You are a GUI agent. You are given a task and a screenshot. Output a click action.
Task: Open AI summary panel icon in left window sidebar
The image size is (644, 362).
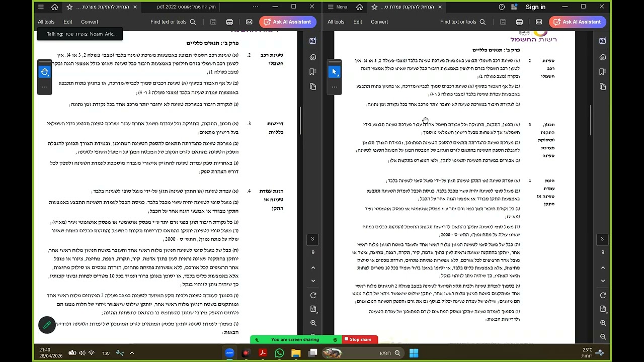[x=313, y=41]
